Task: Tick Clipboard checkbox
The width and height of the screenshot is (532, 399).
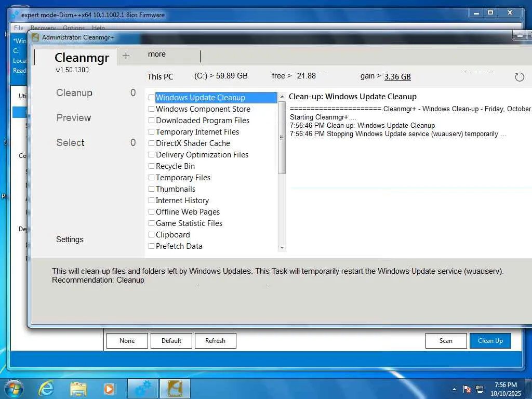Action: (x=151, y=234)
